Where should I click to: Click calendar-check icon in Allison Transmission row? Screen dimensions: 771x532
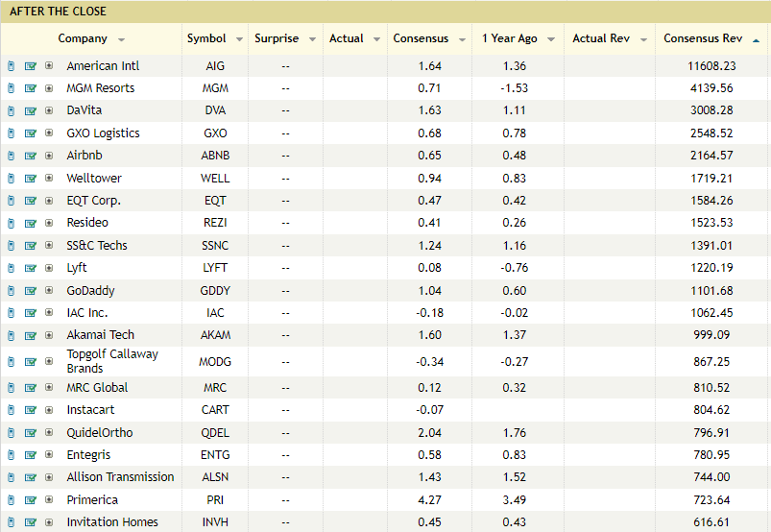click(31, 477)
